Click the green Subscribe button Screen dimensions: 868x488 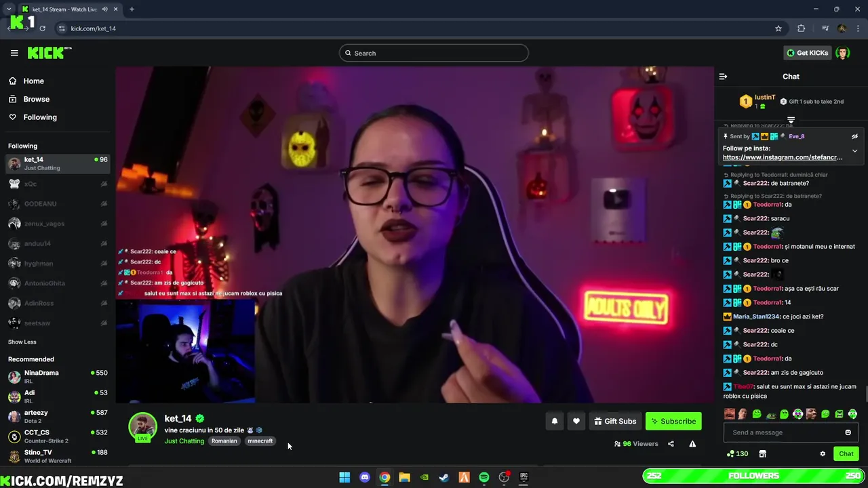pyautogui.click(x=673, y=421)
